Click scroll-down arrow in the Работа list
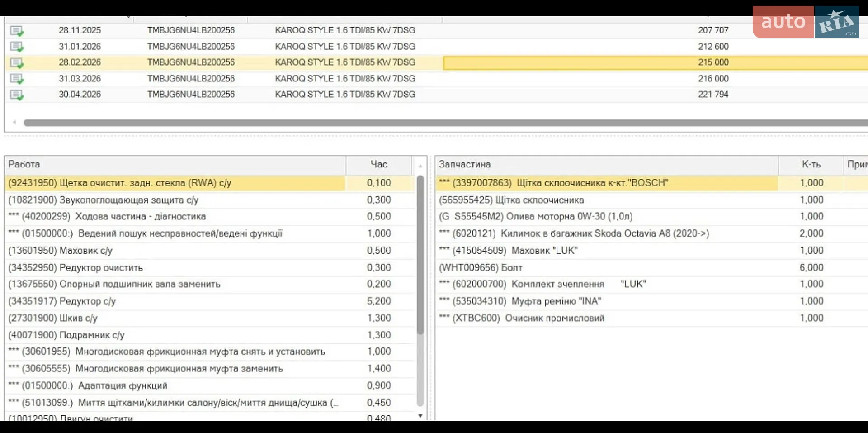 click(420, 416)
